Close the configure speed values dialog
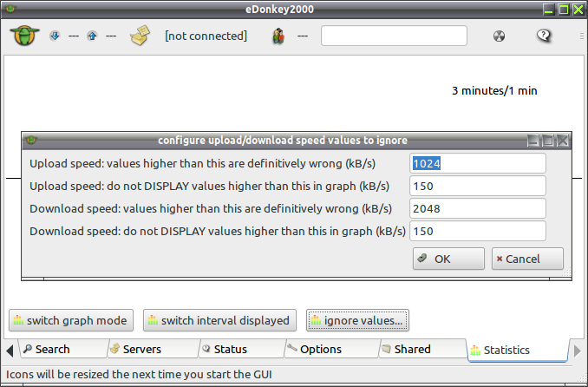The width and height of the screenshot is (588, 387). [563, 141]
